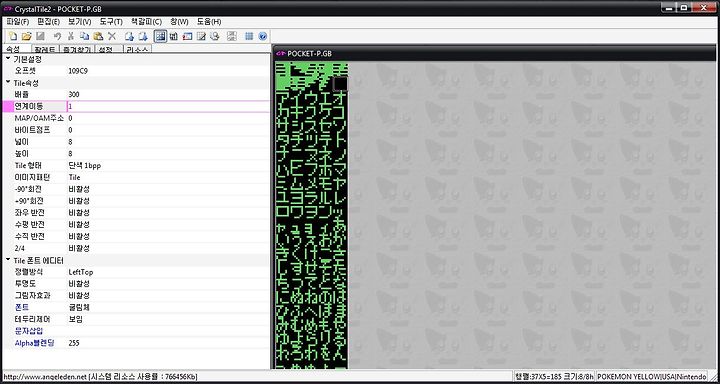Click the Delete X toolbar icon
The width and height of the screenshot is (720, 384).
(x=112, y=36)
